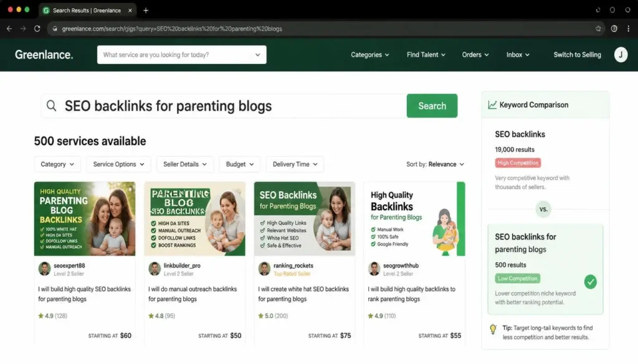This screenshot has width=638, height=364.
Task: Open the Inbox menu
Action: point(518,54)
